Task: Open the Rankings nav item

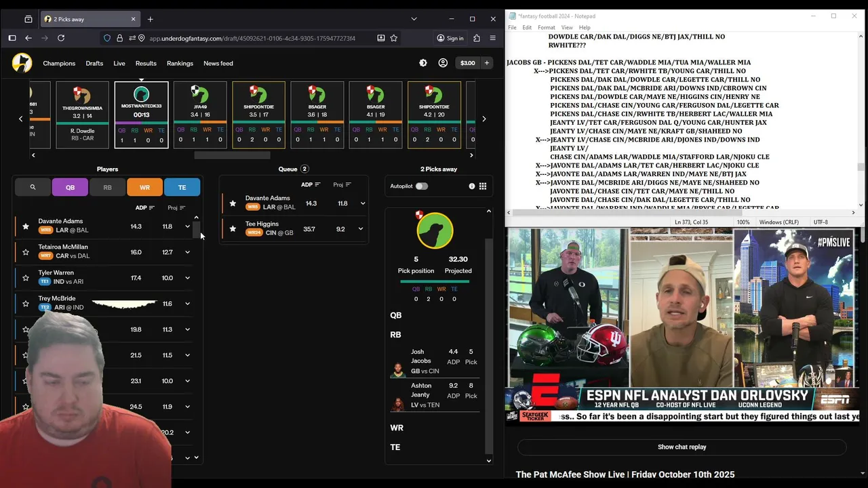Action: click(x=180, y=63)
